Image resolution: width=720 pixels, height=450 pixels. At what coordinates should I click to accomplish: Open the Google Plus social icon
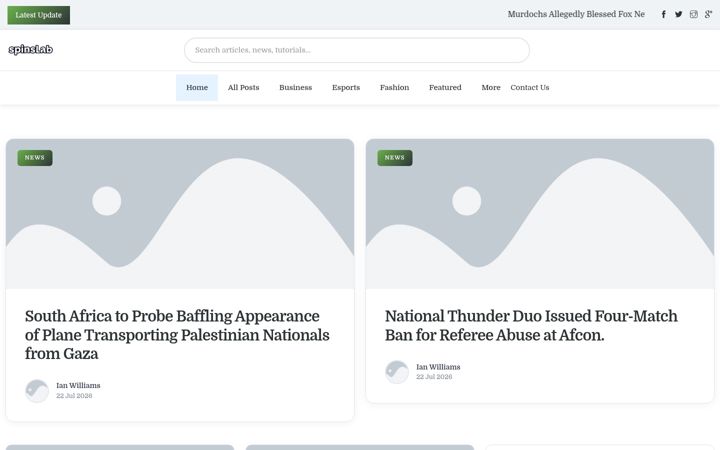click(x=709, y=15)
